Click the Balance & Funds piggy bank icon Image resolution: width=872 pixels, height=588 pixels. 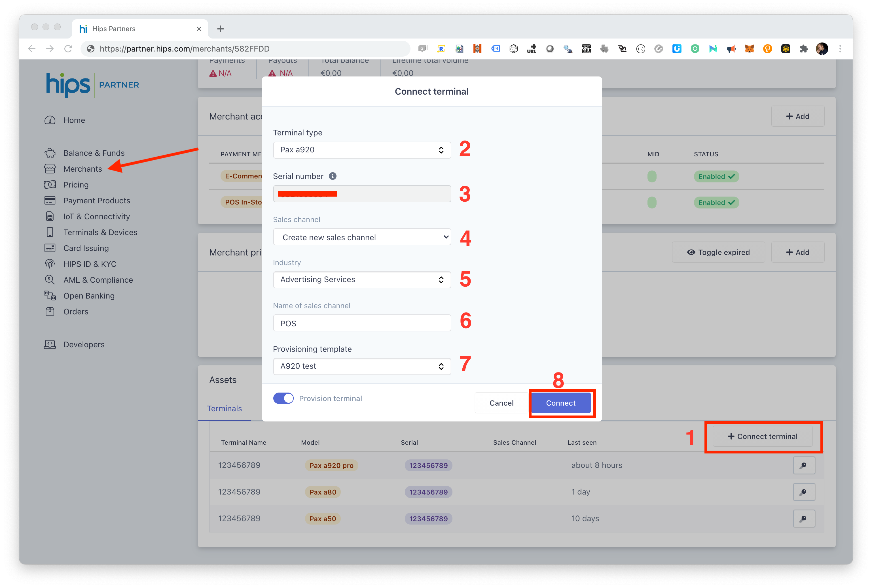pos(50,153)
